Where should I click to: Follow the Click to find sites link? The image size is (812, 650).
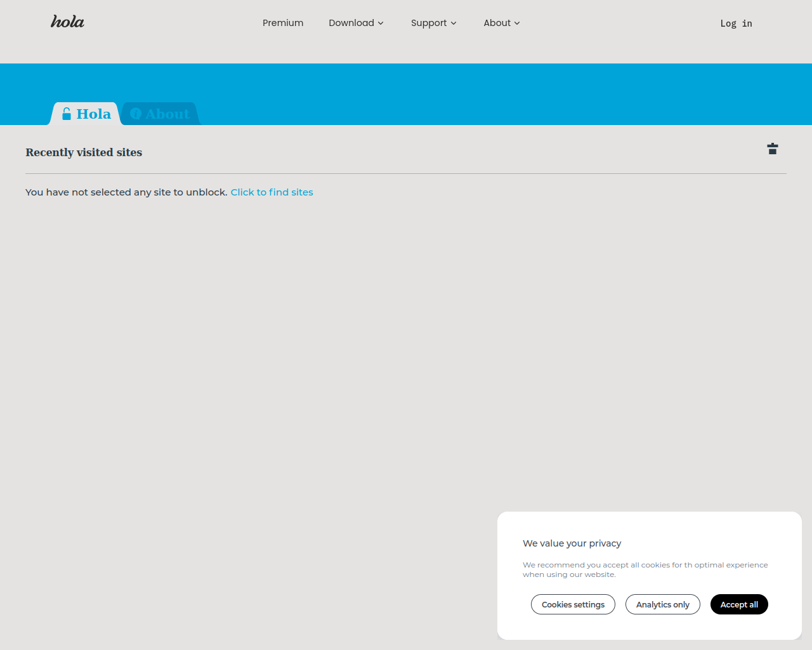272,192
